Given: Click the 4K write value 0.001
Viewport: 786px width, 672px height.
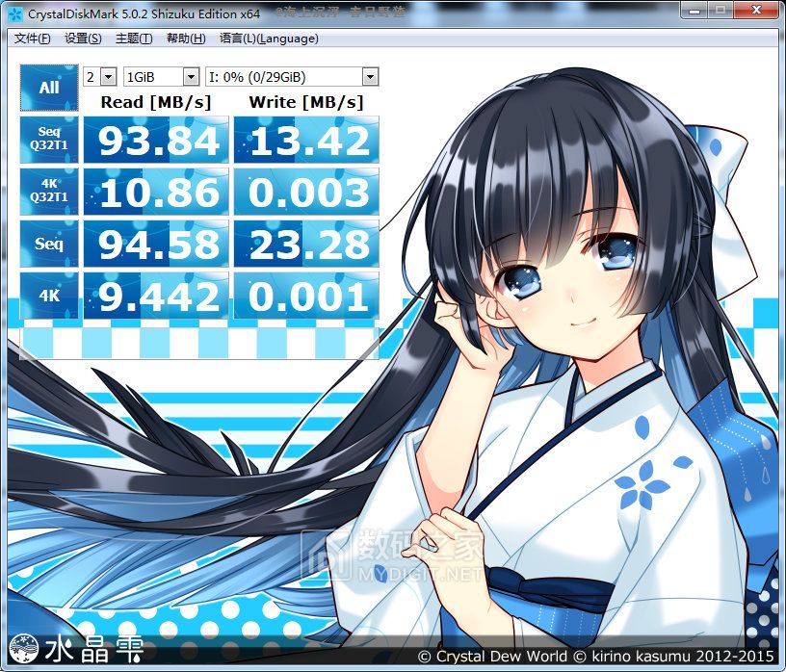Looking at the screenshot, I should 306,296.
